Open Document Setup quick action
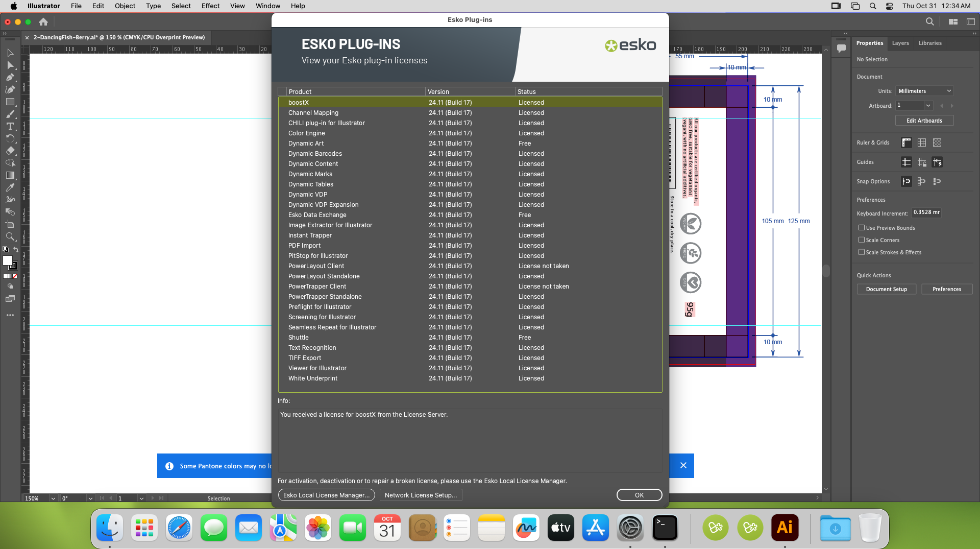The height and width of the screenshot is (549, 980). coord(887,290)
